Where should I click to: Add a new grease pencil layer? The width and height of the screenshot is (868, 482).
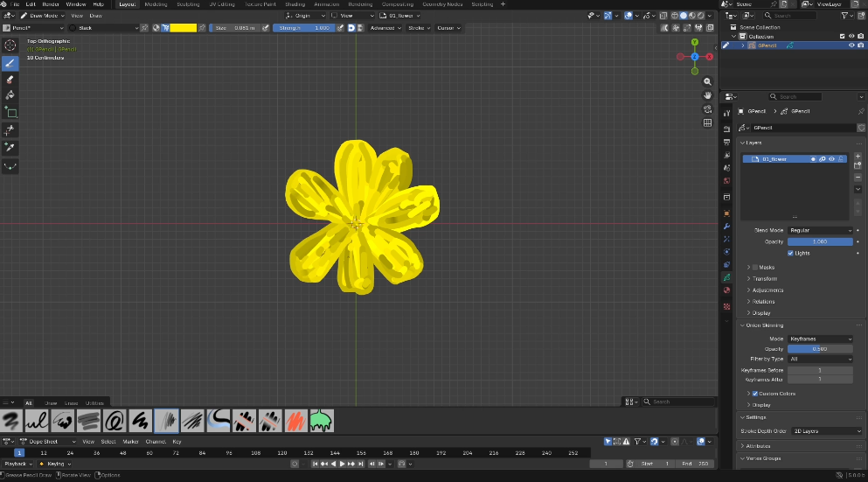point(858,156)
